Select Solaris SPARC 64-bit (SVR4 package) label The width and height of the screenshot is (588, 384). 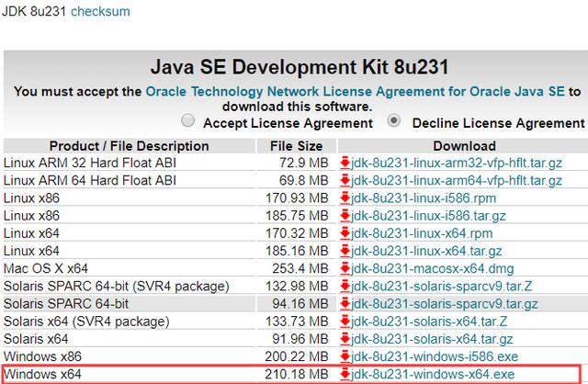tap(117, 287)
